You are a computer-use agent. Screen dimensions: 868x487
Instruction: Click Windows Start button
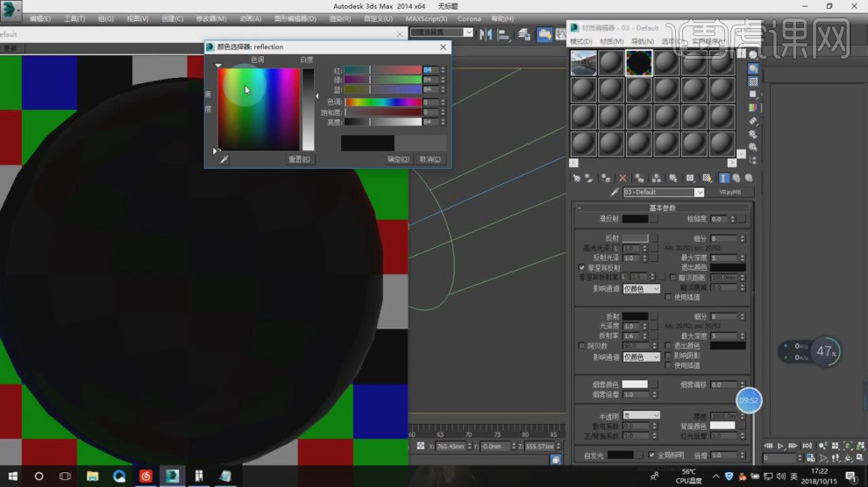coord(13,476)
